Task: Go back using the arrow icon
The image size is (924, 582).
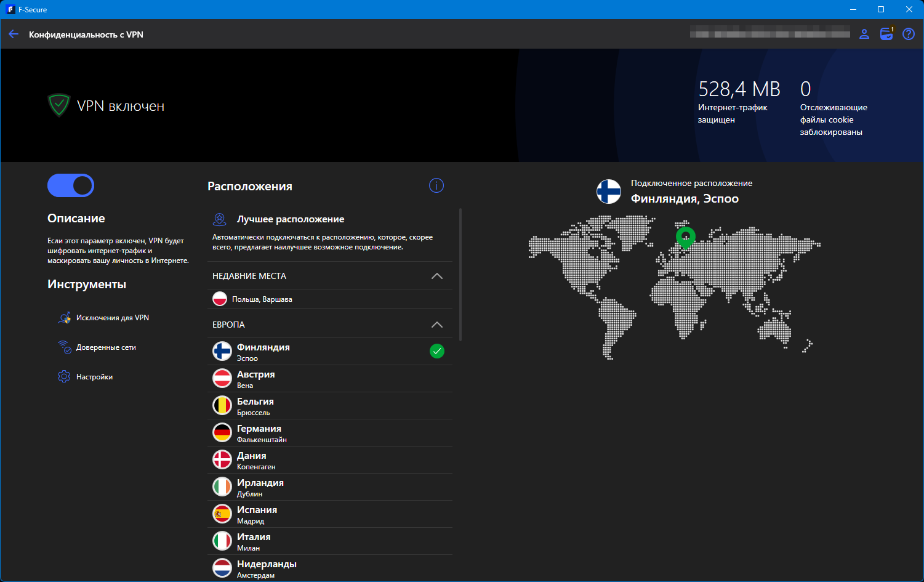Action: click(x=14, y=34)
